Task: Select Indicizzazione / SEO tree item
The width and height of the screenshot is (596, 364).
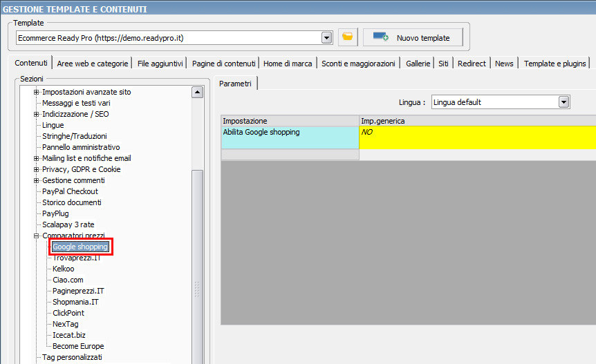Action: (x=75, y=114)
